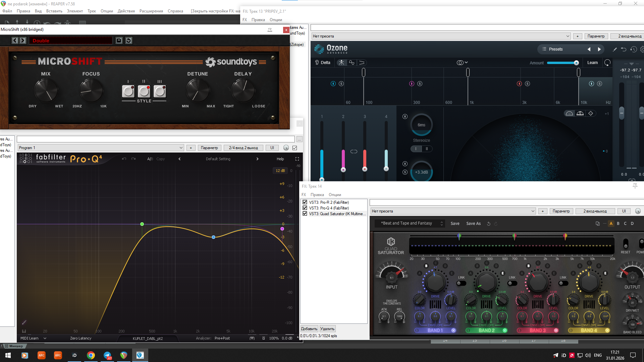Screen dimensions: 644x362
Task: Click the Добавить button
Action: pyautogui.click(x=309, y=329)
